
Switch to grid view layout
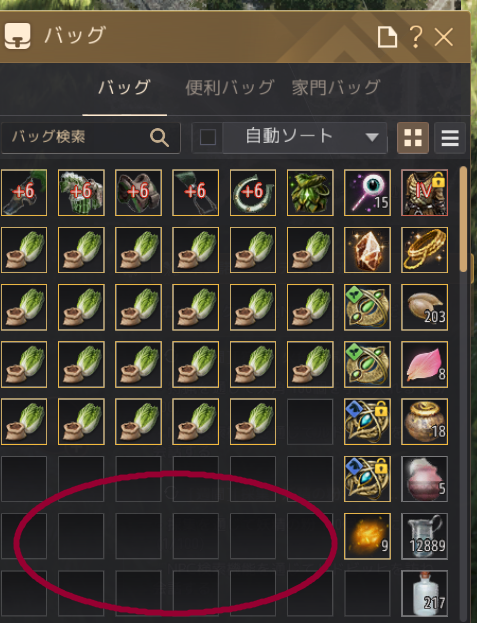(x=413, y=138)
